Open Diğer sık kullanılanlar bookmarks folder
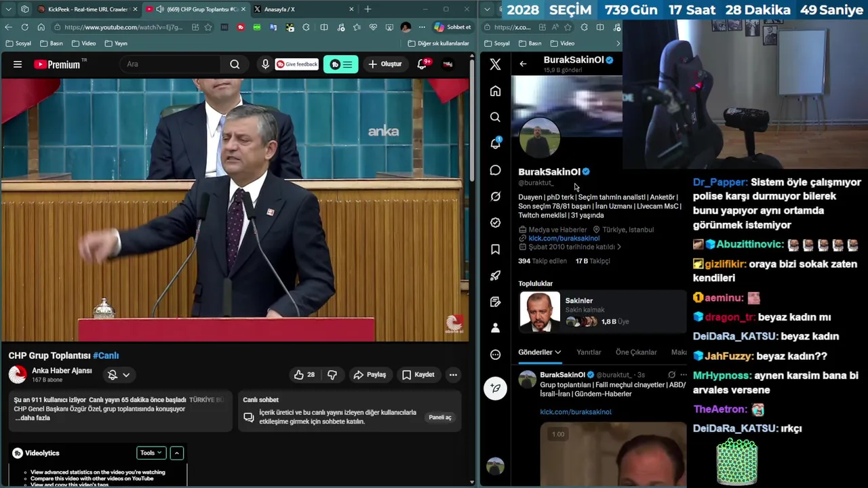 point(439,43)
